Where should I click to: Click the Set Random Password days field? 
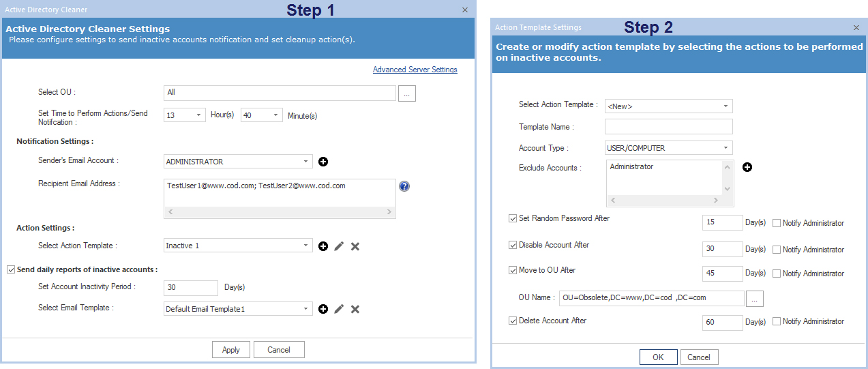tap(722, 223)
